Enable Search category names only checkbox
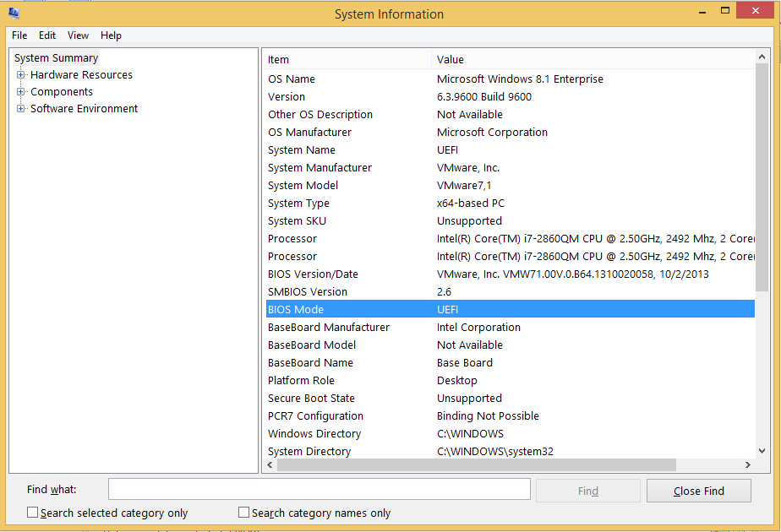This screenshot has width=781, height=532. 243,512
